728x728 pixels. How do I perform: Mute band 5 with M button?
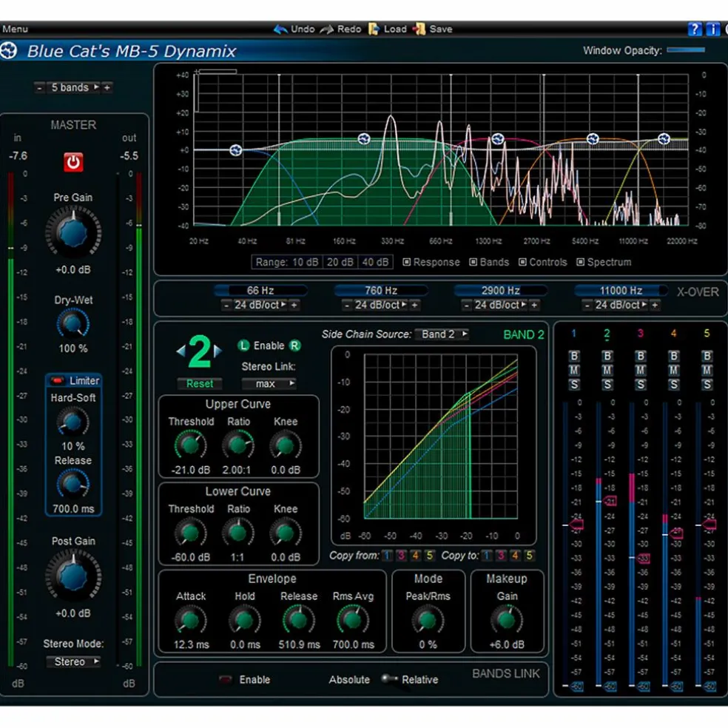707,371
